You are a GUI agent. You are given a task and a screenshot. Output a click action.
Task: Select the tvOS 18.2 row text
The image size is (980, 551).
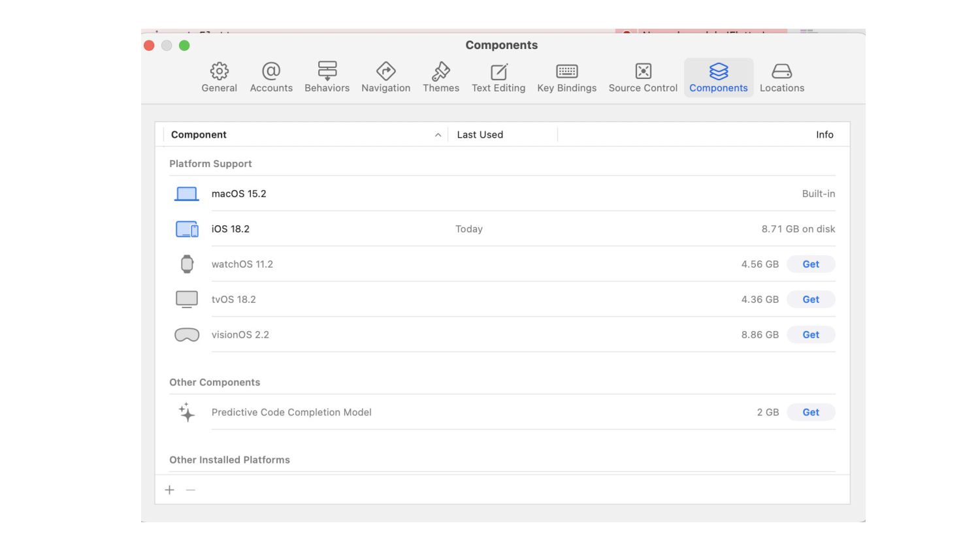pyautogui.click(x=234, y=300)
